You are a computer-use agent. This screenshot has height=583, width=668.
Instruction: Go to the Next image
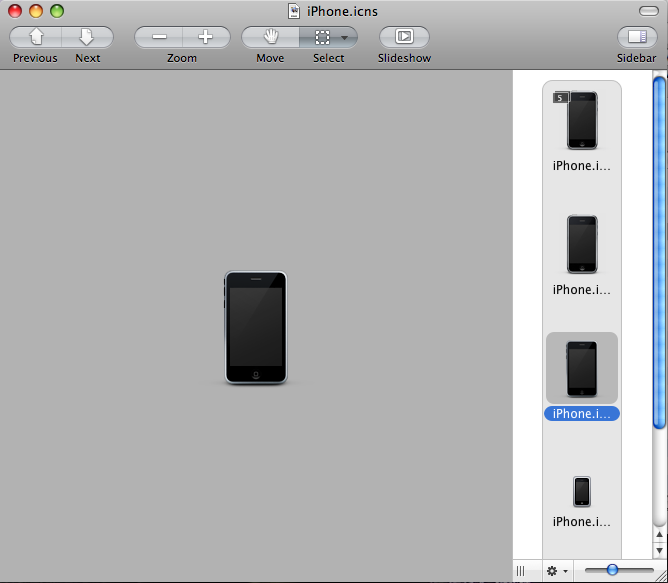point(87,37)
